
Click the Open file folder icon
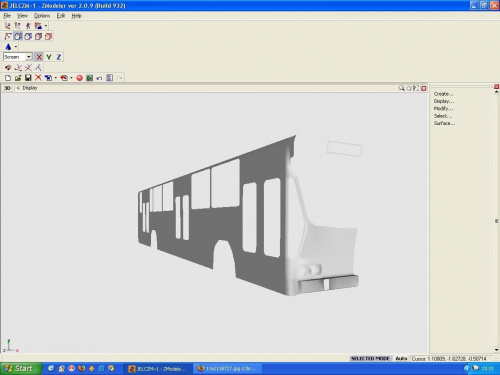coord(18,78)
